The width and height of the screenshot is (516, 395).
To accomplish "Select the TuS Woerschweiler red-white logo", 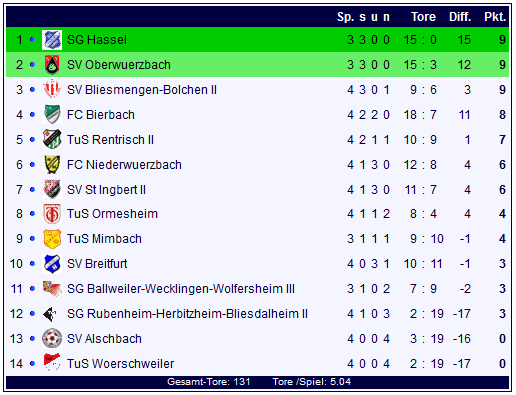I will (x=52, y=362).
